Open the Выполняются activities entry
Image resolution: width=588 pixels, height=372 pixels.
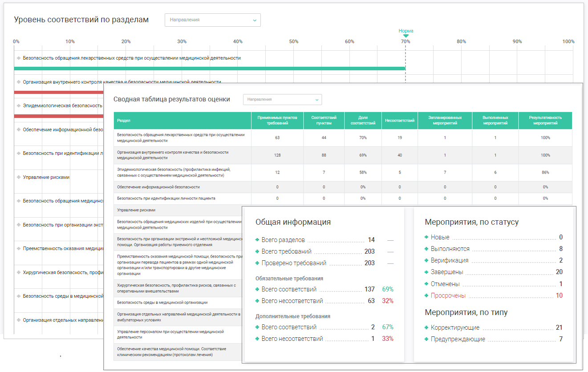coord(450,249)
